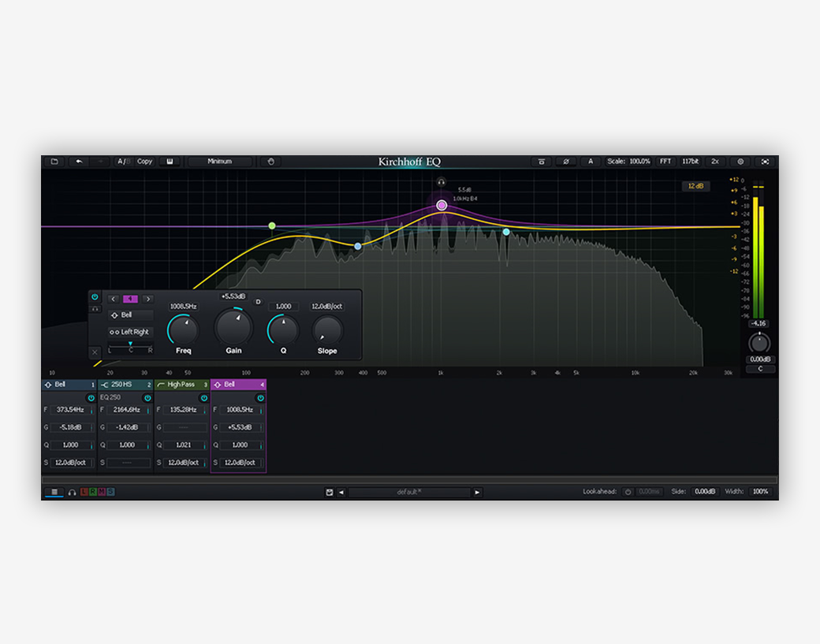Click the headphone solo icon in the popup panel
This screenshot has width=820, height=644.
(x=95, y=309)
